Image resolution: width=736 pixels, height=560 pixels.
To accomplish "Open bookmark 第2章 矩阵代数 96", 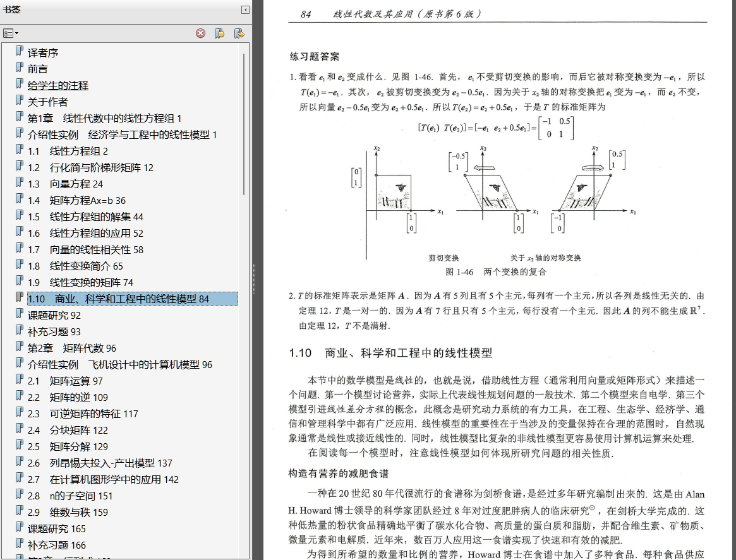I will coord(71,348).
